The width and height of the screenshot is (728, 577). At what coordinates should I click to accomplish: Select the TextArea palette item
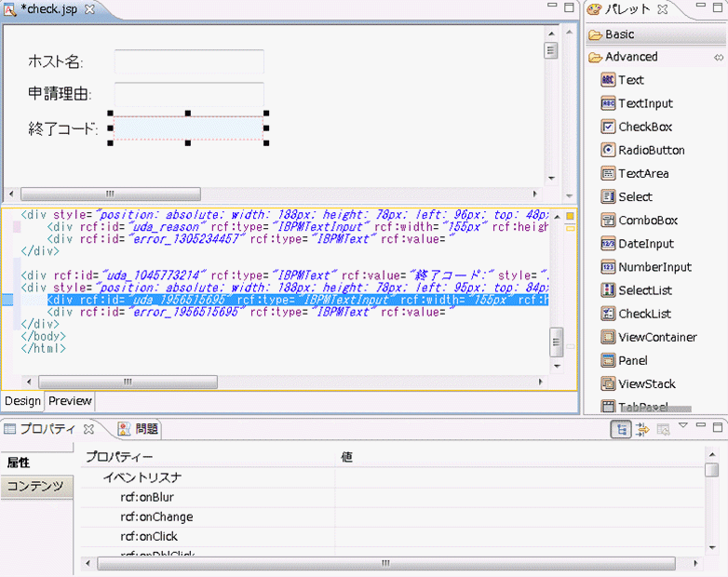(642, 173)
